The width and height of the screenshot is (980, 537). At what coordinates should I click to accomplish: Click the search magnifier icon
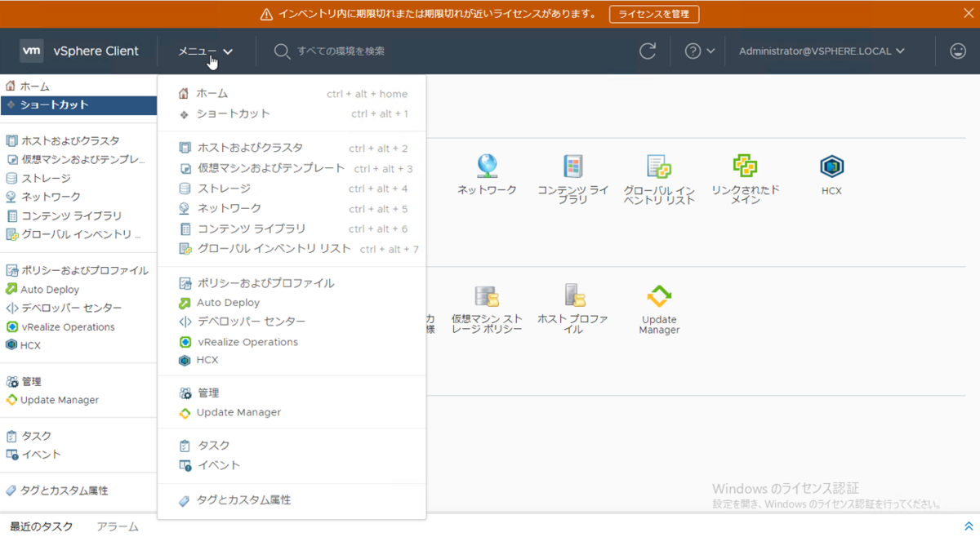pyautogui.click(x=282, y=51)
